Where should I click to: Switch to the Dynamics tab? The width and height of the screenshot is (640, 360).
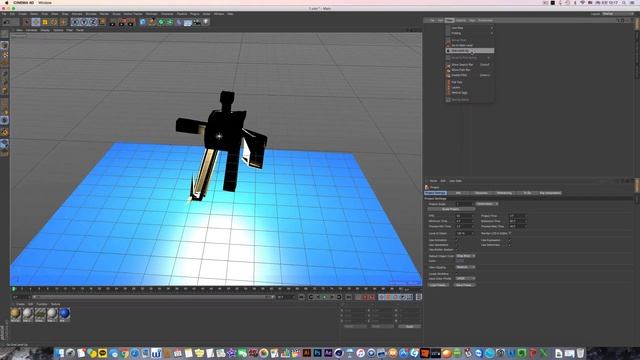[482, 193]
